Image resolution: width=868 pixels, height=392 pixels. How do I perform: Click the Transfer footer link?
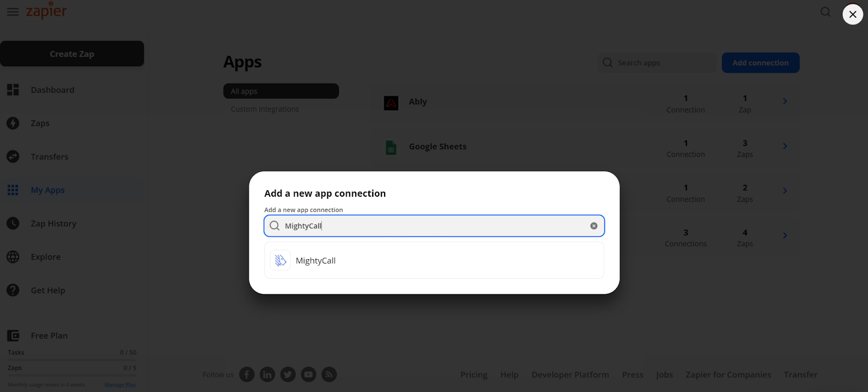[x=801, y=375]
